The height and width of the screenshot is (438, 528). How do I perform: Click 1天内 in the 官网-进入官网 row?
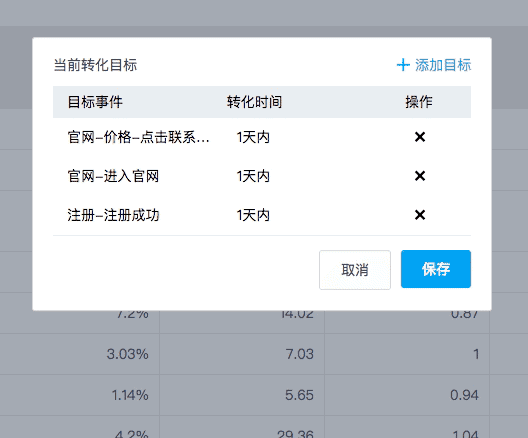click(x=253, y=176)
